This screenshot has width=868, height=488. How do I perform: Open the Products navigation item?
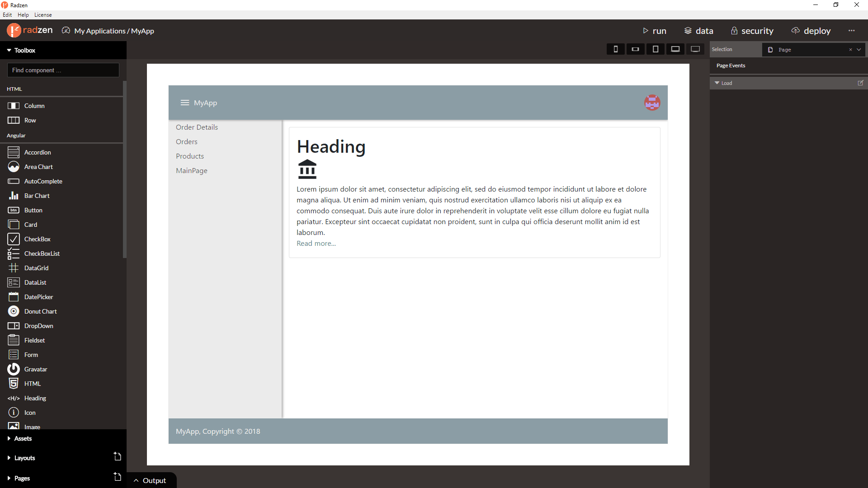(x=190, y=156)
